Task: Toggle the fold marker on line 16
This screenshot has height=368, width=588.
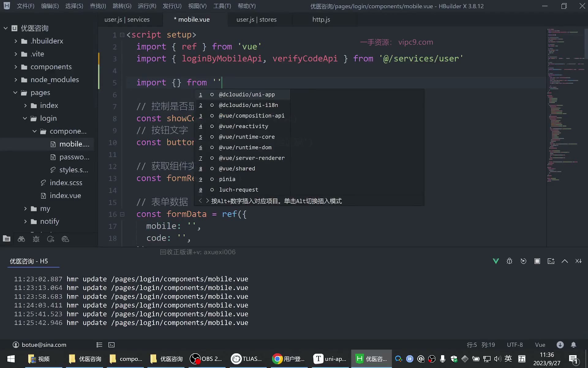Action: pyautogui.click(x=122, y=214)
